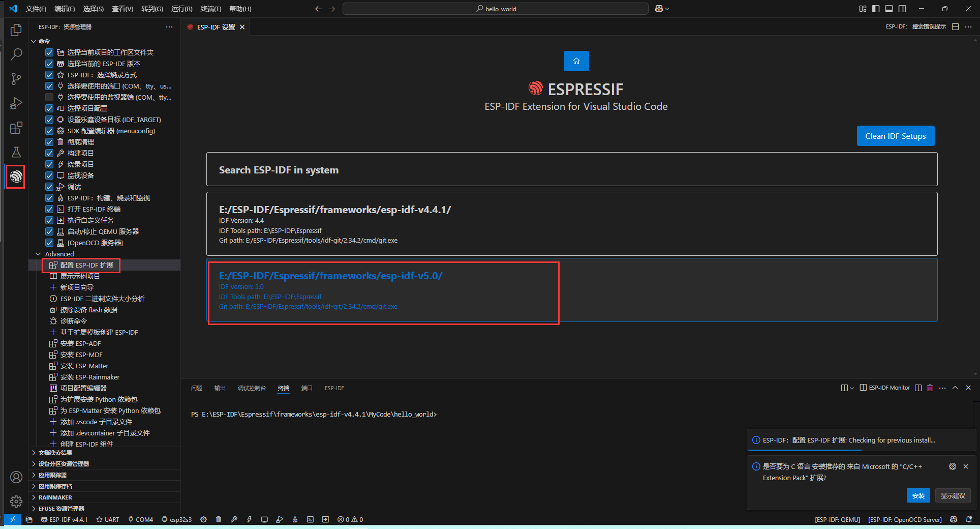Open ESP-IDF terminal icon in status bar
The height and width of the screenshot is (529, 980).
[x=310, y=519]
